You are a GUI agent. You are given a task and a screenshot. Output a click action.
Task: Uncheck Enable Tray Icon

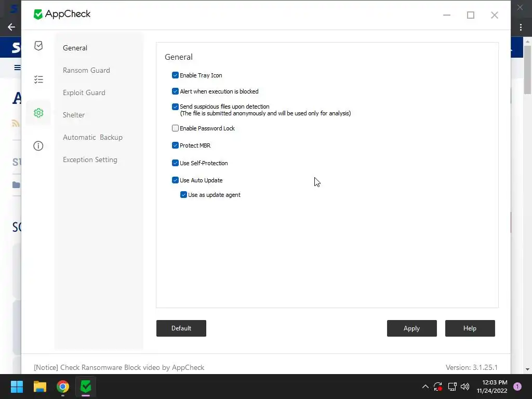tap(175, 75)
